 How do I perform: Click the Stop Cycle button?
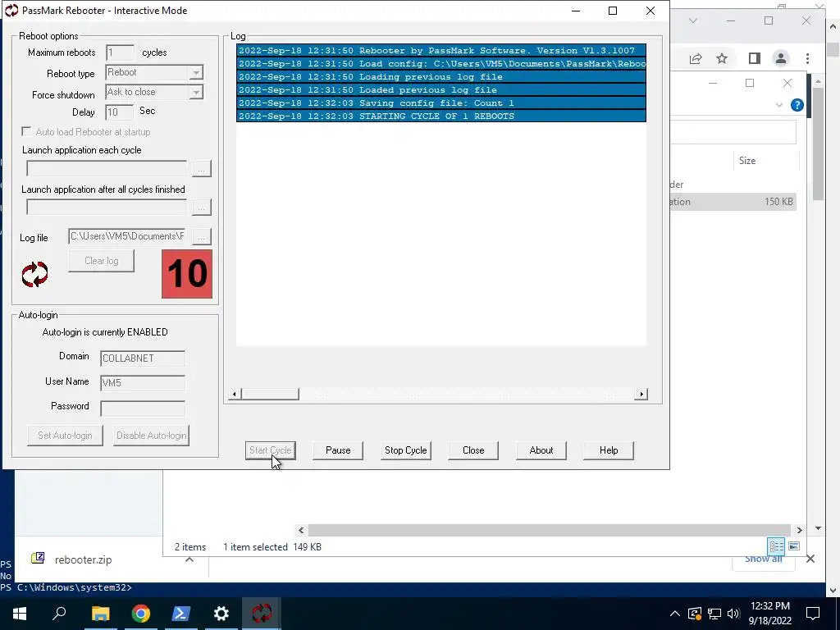[405, 450]
